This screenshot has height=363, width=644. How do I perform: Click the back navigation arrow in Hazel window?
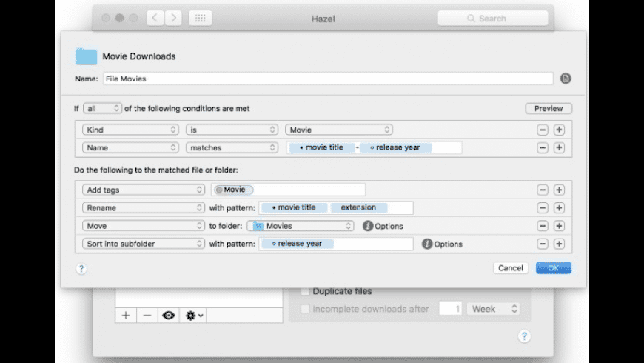point(155,18)
